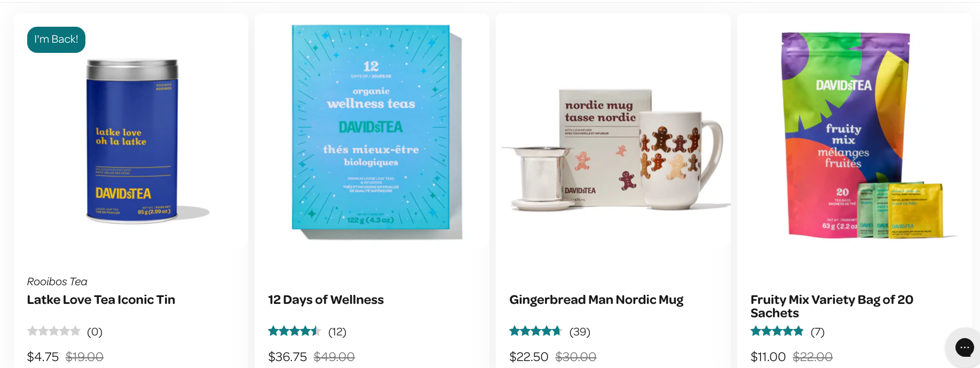Open 12 Days of Wellness title link
Viewport: 980px width, 368px height.
click(x=326, y=300)
